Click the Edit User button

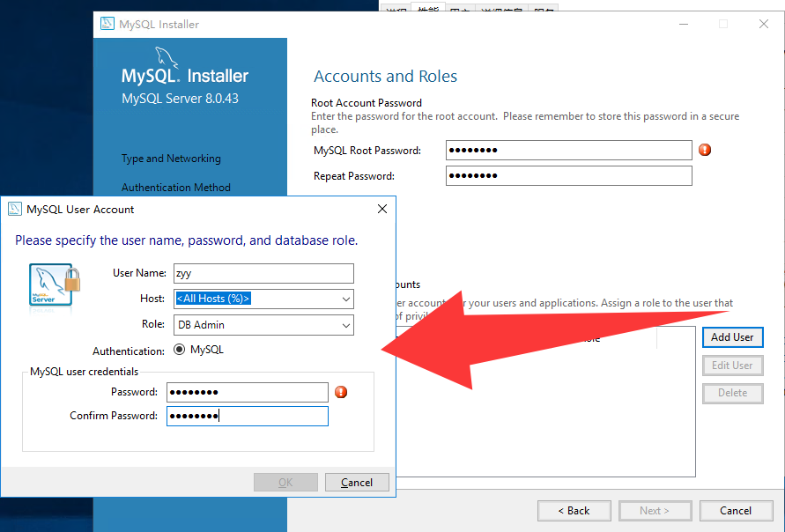[732, 366]
